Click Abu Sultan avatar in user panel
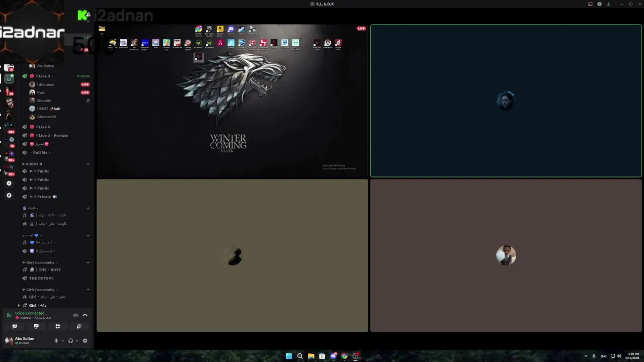 [x=9, y=340]
